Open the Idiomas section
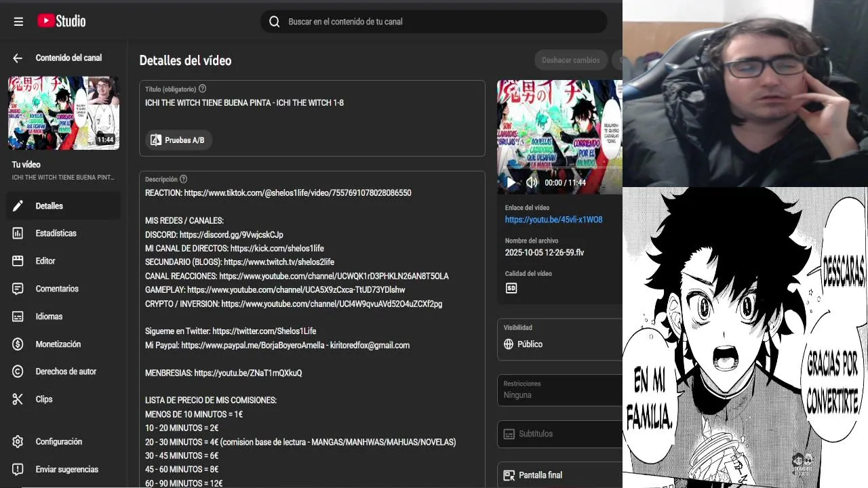Screen dimensions: 868x488 coord(64,317)
